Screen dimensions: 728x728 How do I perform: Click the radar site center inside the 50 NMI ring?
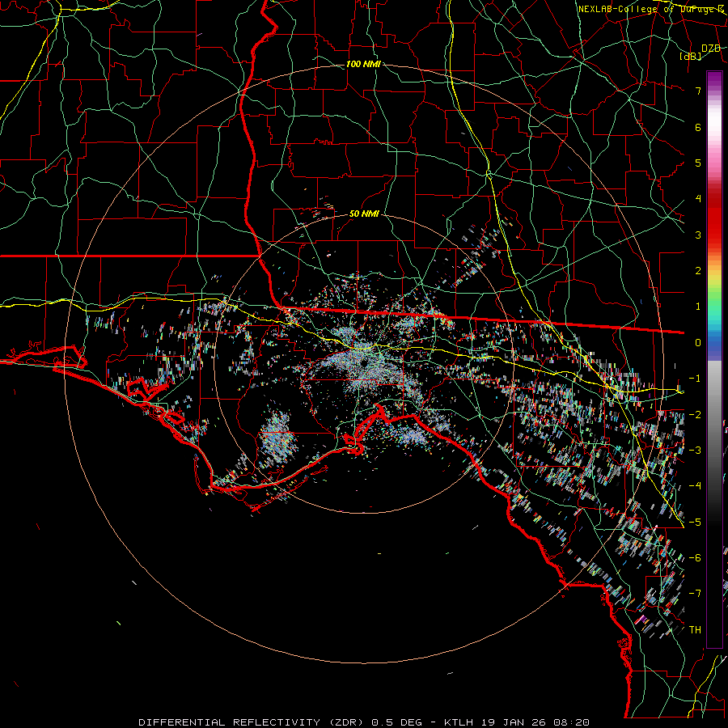(x=364, y=363)
